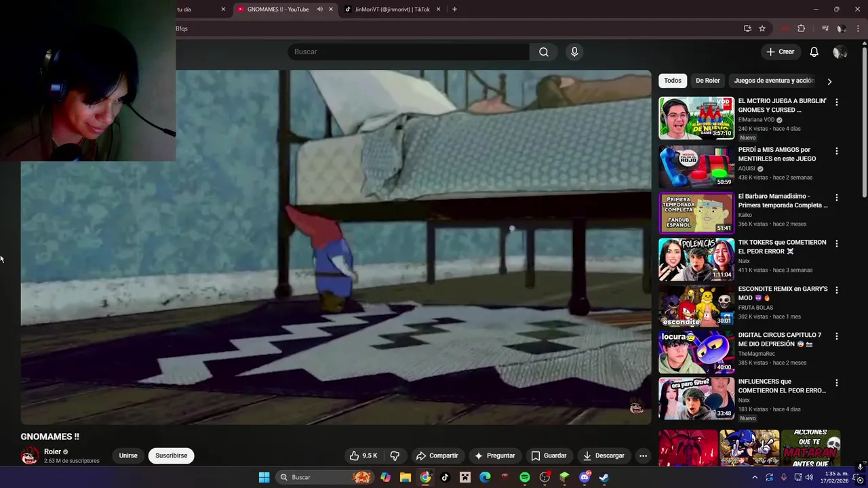Open Chrome extensions puzzle icon

[x=802, y=28]
